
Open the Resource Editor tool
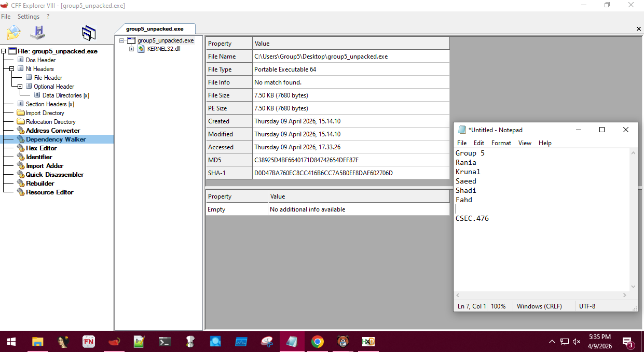pos(50,192)
